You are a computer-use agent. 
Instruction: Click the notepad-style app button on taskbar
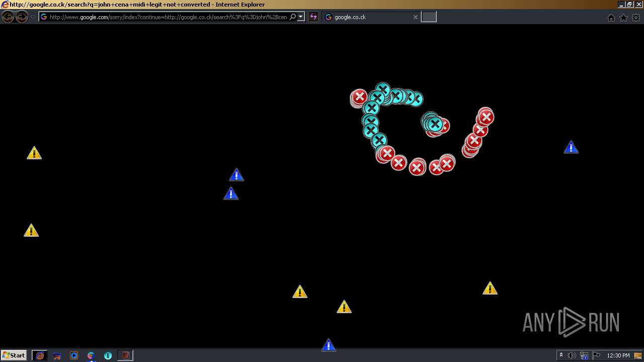coord(125,355)
